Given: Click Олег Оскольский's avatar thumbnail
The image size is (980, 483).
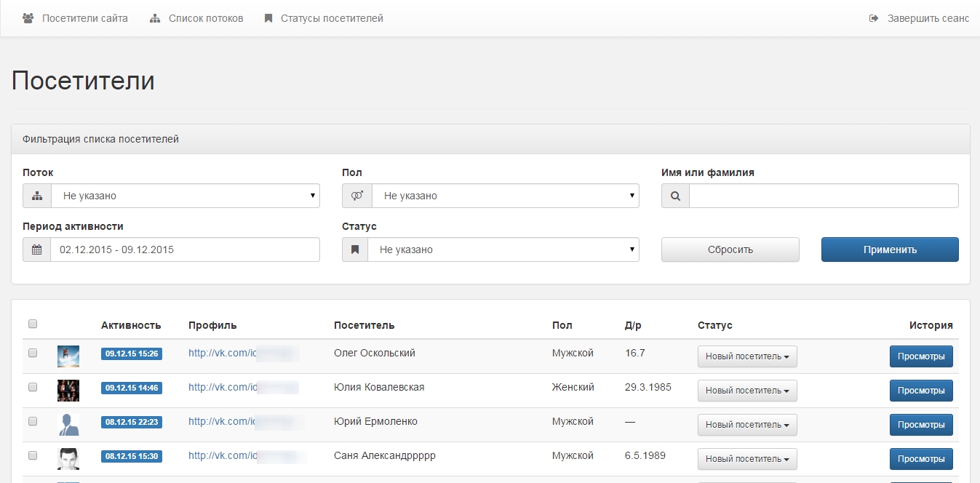Looking at the screenshot, I should click(x=68, y=356).
